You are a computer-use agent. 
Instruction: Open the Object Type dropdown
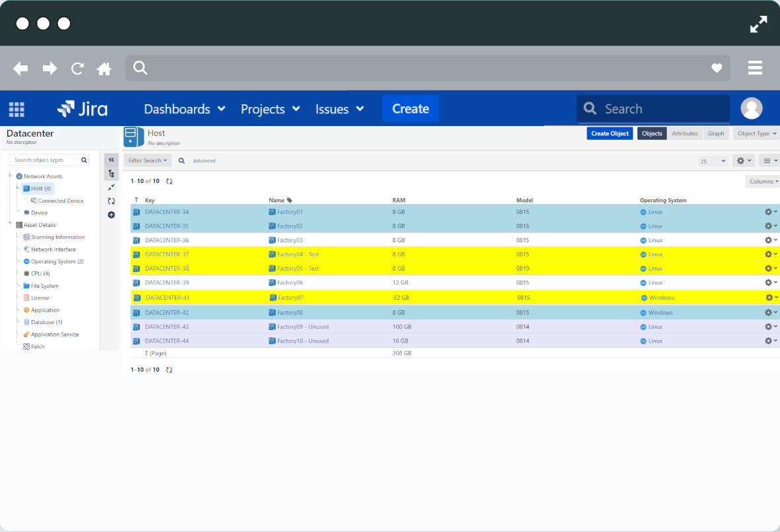coord(756,133)
